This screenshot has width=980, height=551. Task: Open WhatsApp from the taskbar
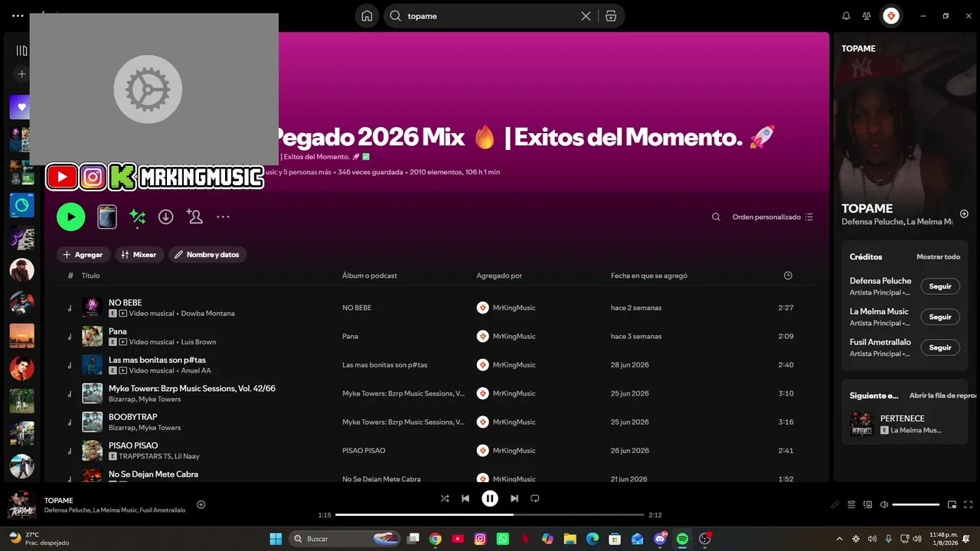coord(502,539)
